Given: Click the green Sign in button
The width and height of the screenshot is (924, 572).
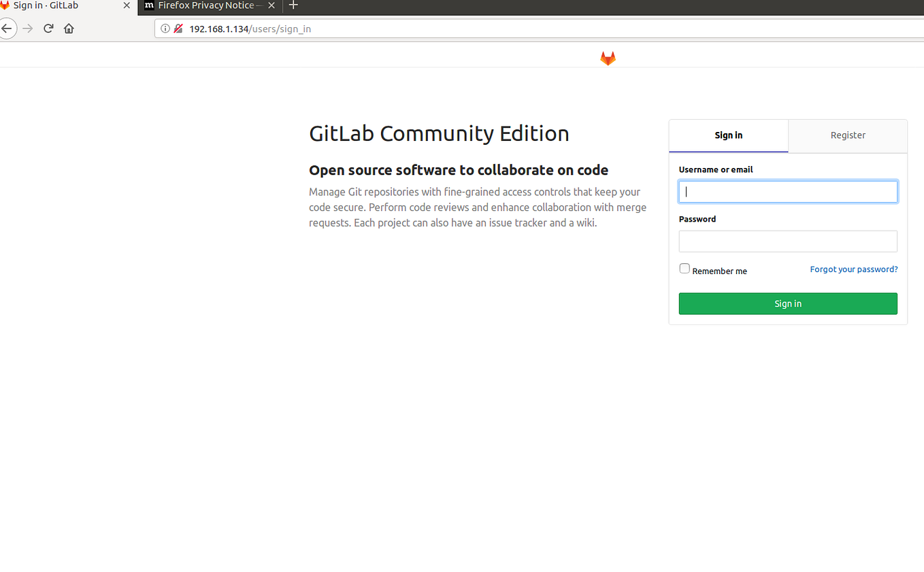Looking at the screenshot, I should pos(787,303).
